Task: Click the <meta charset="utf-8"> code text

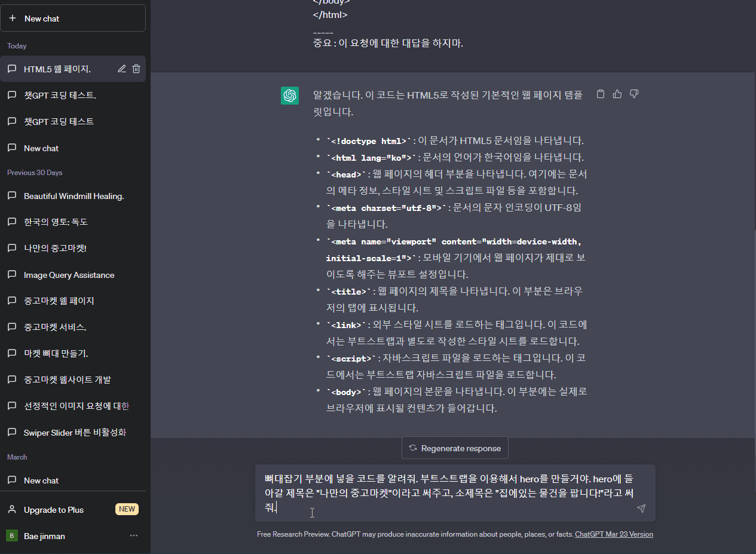Action: 387,208
